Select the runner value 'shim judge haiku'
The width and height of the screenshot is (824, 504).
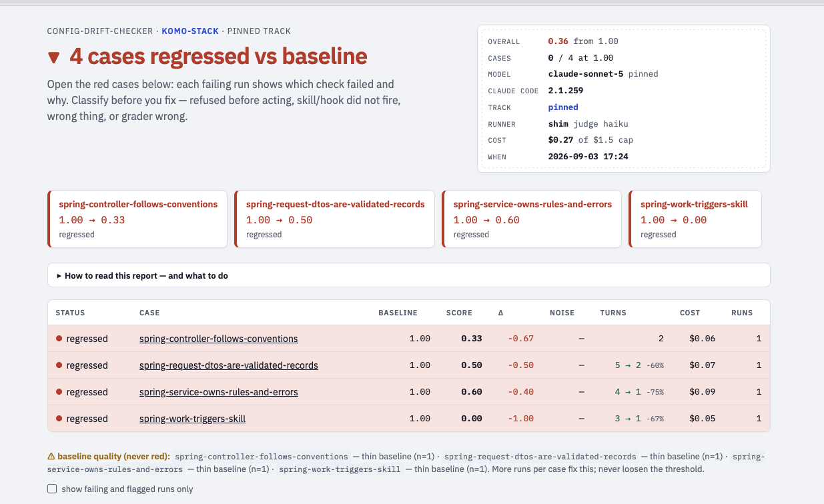coord(588,124)
